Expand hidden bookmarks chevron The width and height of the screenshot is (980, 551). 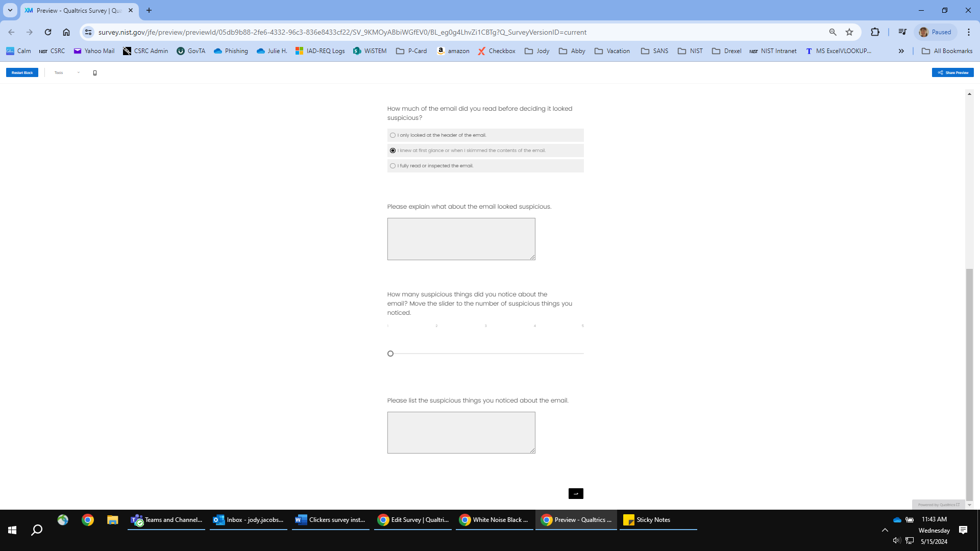click(901, 51)
